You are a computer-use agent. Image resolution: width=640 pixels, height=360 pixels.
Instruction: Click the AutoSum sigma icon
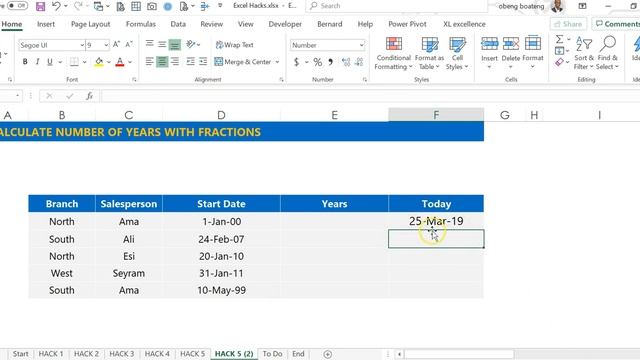[x=560, y=39]
